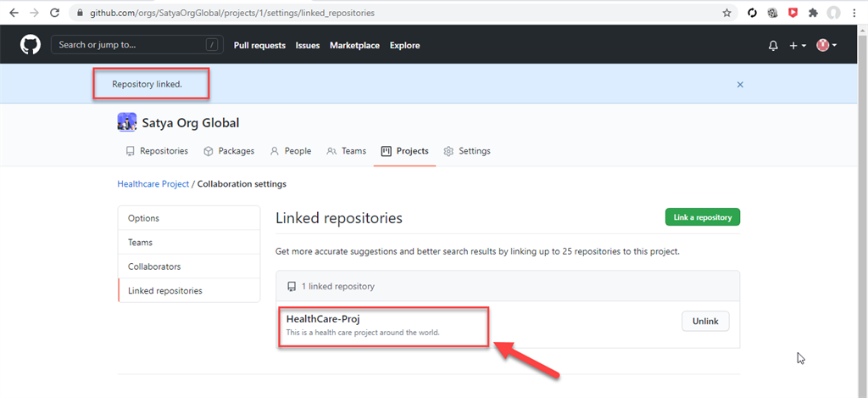This screenshot has height=398, width=868.
Task: Open the organization Settings tab
Action: tap(467, 151)
